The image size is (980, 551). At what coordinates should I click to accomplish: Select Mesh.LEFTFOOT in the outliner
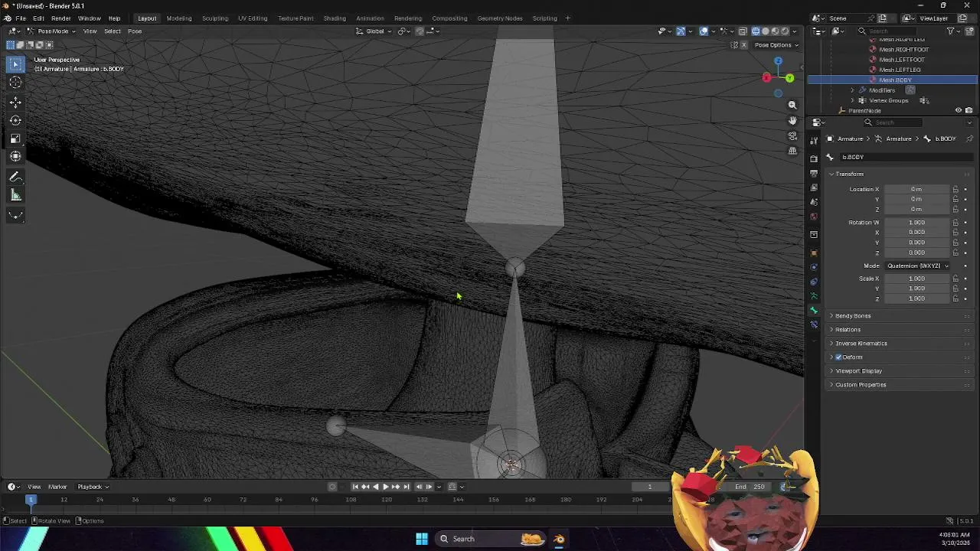coord(901,60)
